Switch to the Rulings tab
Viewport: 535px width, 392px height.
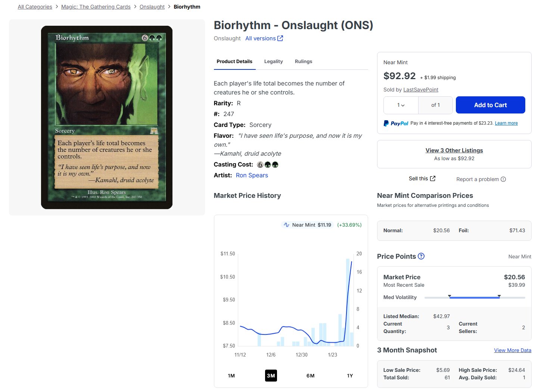click(304, 61)
